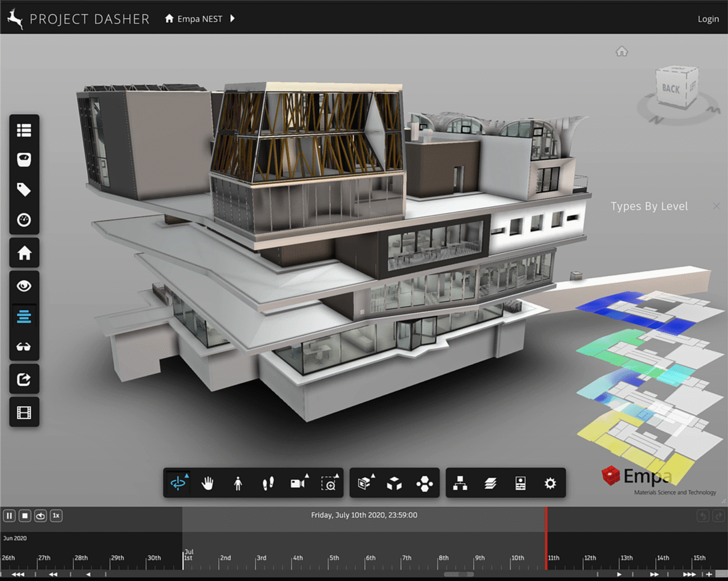The height and width of the screenshot is (581, 728).
Task: Click the Login link
Action: (708, 19)
